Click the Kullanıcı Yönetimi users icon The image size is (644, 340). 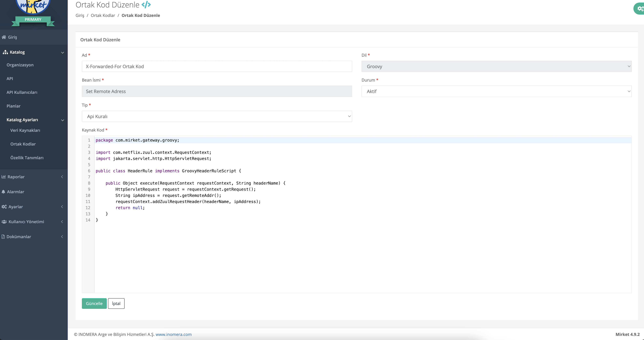point(4,222)
